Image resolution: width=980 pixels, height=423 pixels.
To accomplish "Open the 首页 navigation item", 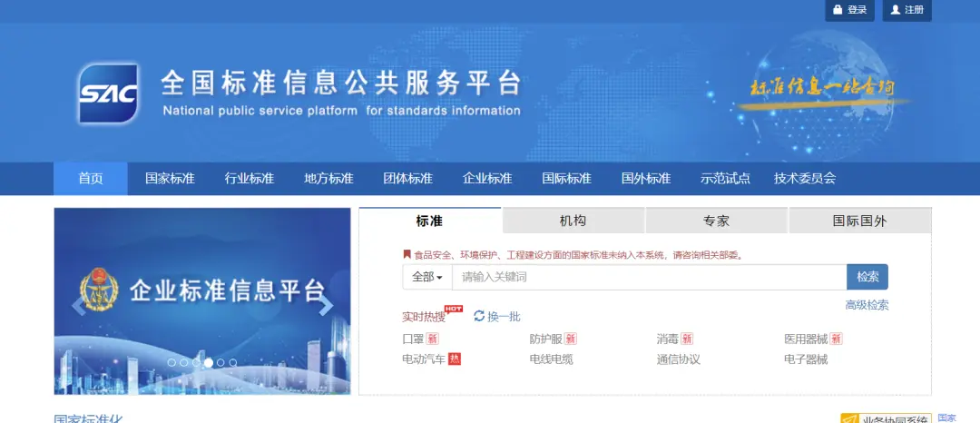I will (x=91, y=179).
